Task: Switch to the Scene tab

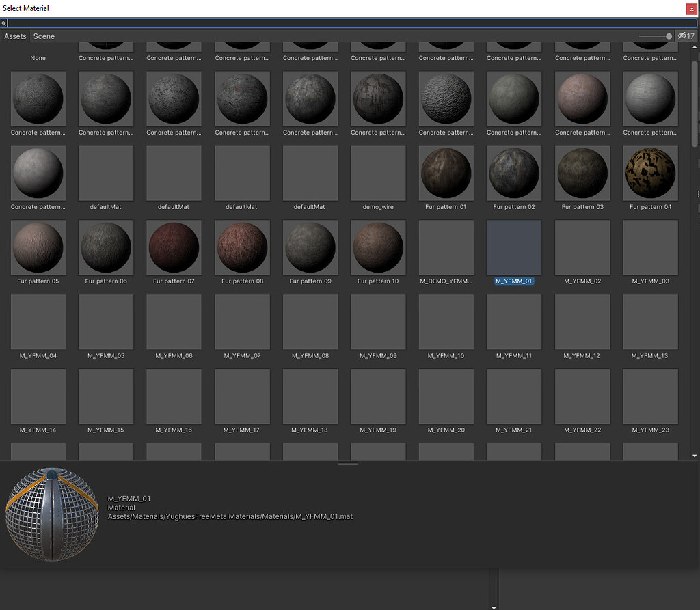Action: [43, 36]
